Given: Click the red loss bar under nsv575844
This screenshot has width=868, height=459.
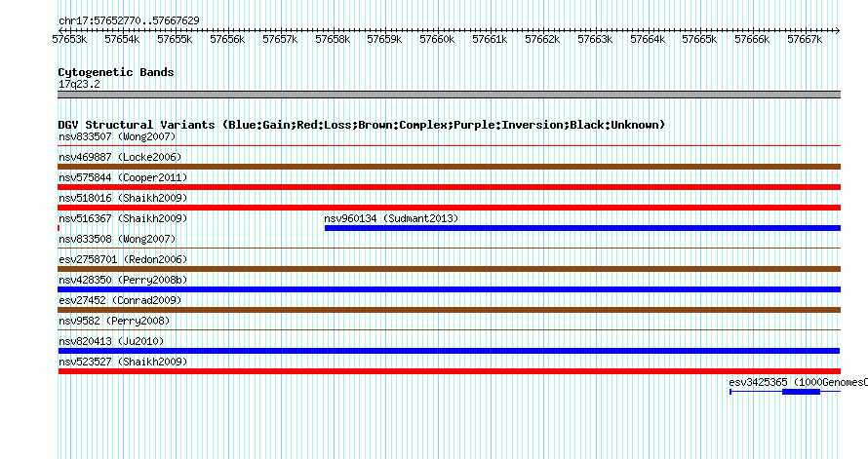Looking at the screenshot, I should (449, 187).
